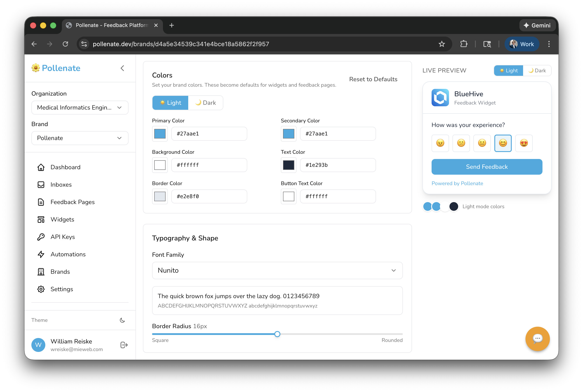Open the Brand dropdown showing Pollenate
Viewport: 583px width, 392px height.
click(x=80, y=138)
